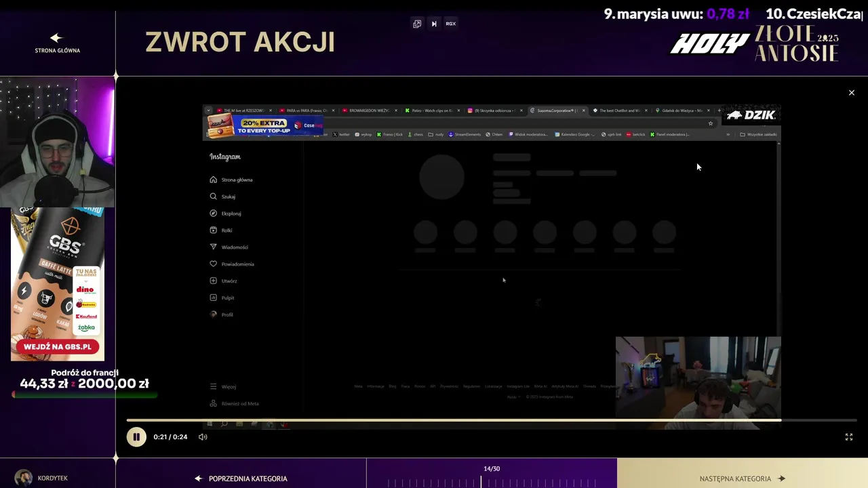Switch to THE M live at RZESZOW tab
868x488 pixels.
[243, 110]
